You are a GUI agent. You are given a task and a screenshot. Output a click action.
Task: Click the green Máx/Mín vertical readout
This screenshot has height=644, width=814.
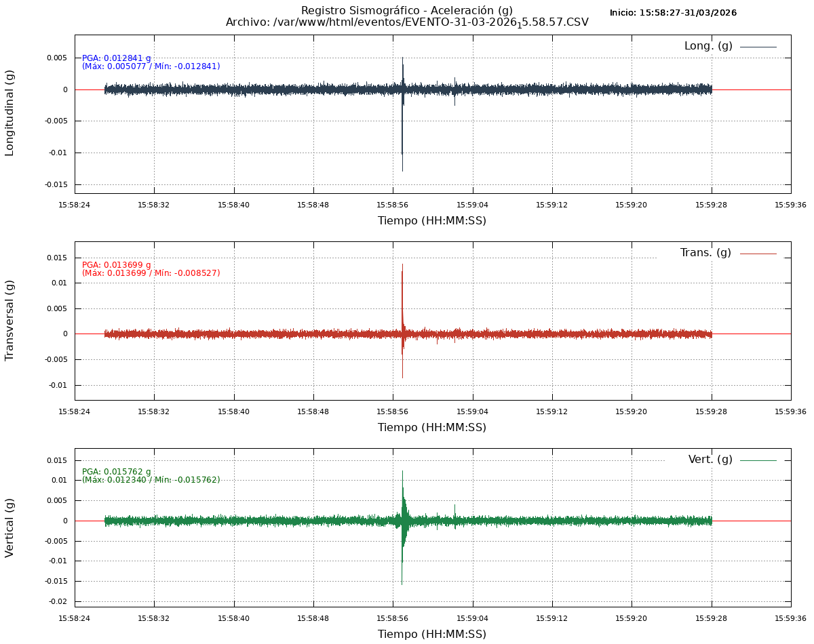[x=151, y=480]
